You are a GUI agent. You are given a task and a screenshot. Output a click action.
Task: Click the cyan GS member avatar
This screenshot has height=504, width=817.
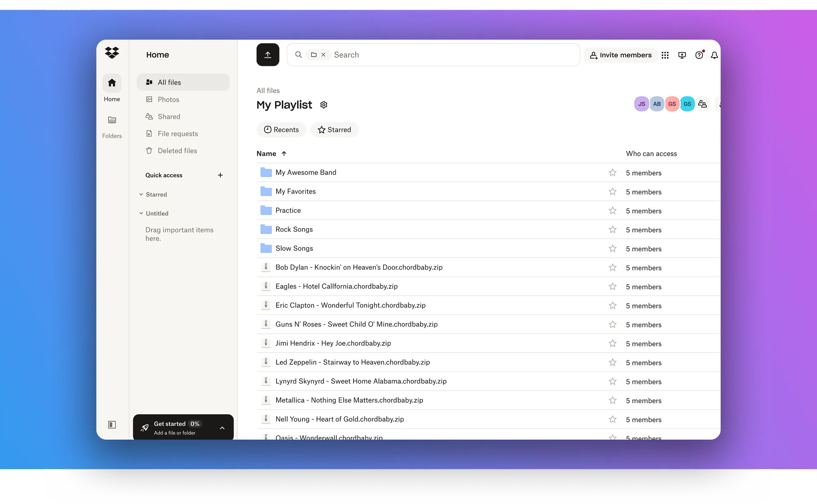tap(687, 104)
